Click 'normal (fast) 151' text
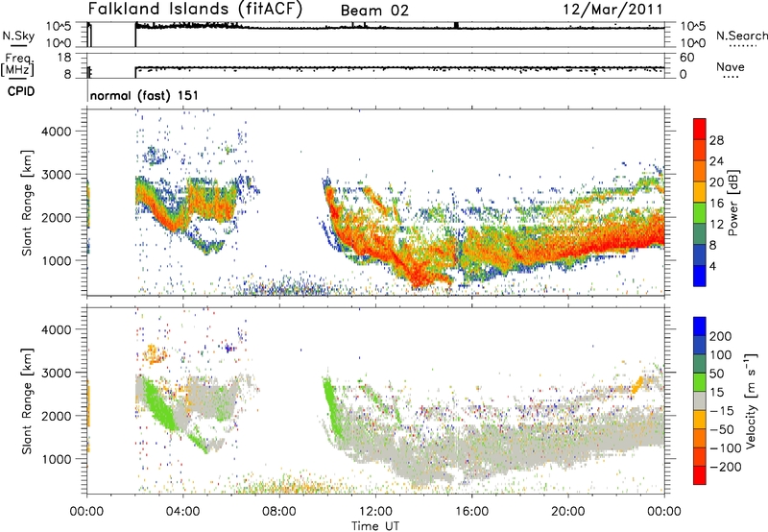The image size is (768, 532). pos(145,95)
